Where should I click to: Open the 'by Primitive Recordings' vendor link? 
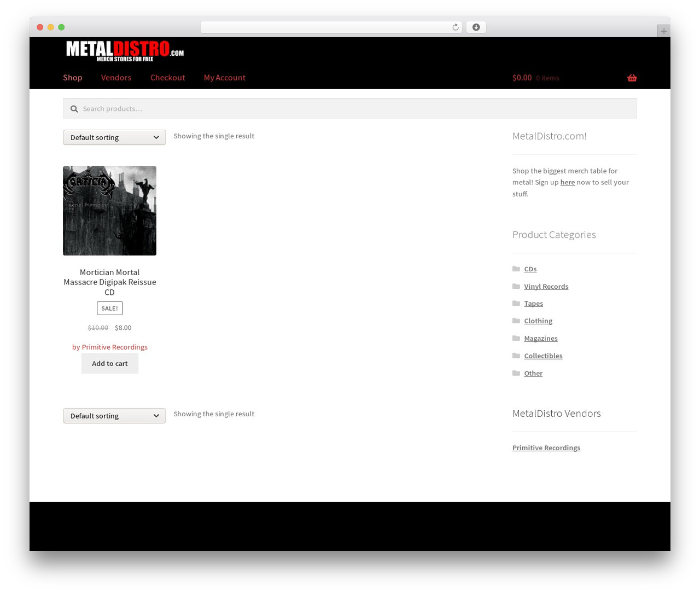(110, 347)
